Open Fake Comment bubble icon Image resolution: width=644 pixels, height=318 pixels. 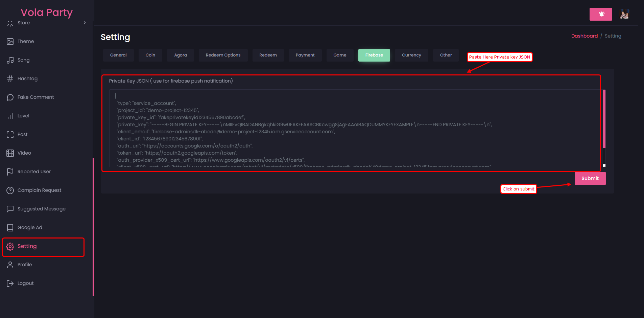(x=10, y=97)
